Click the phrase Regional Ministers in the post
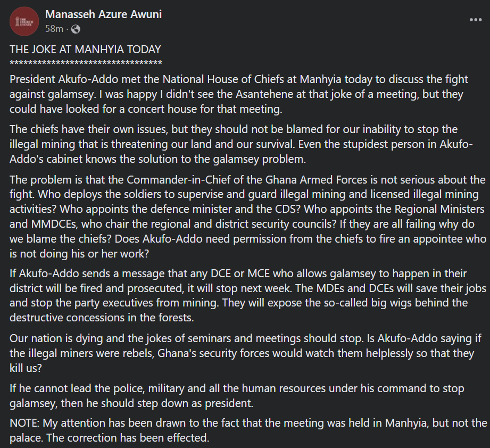 pos(439,209)
